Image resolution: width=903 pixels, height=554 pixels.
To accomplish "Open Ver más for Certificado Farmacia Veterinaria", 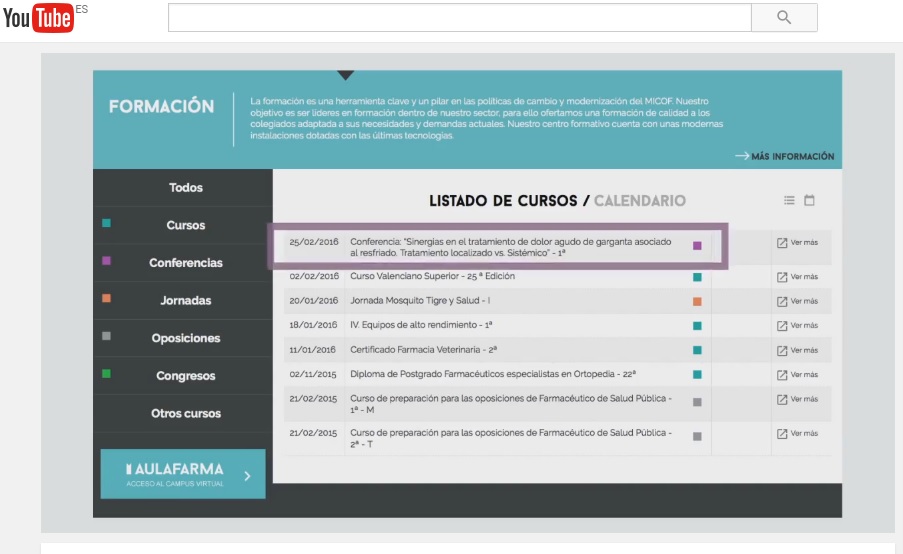I will pos(797,350).
